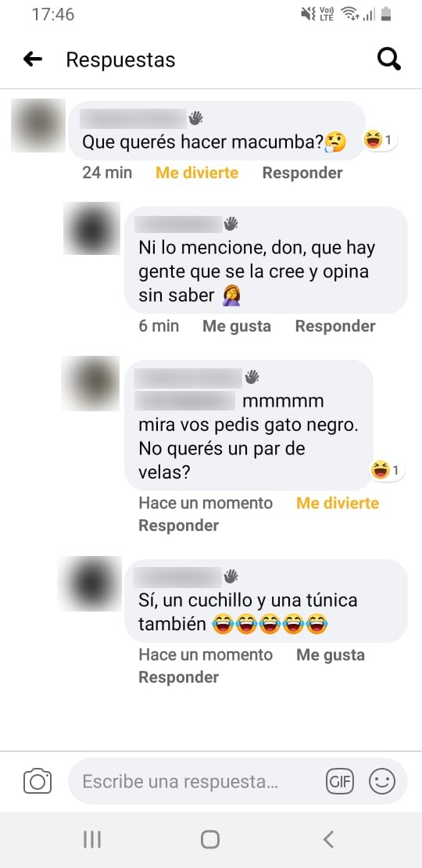Open the GIF picker
The height and width of the screenshot is (868, 422).
click(x=340, y=782)
